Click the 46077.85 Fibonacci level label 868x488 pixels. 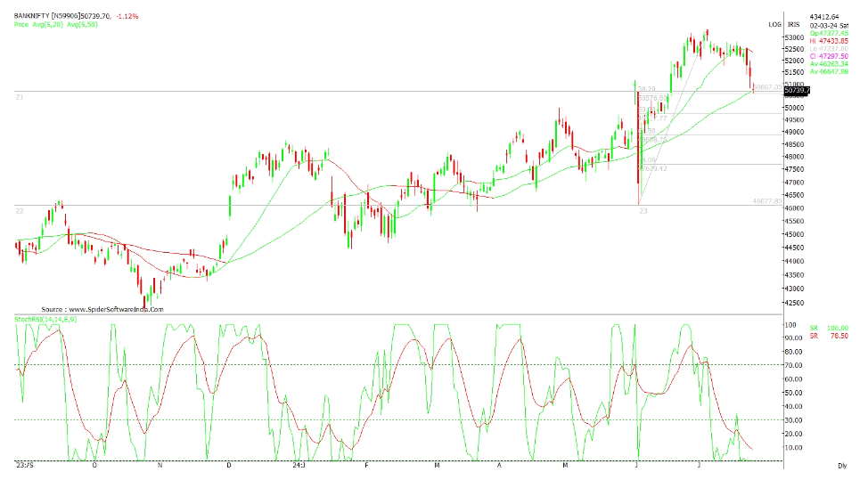coord(766,201)
